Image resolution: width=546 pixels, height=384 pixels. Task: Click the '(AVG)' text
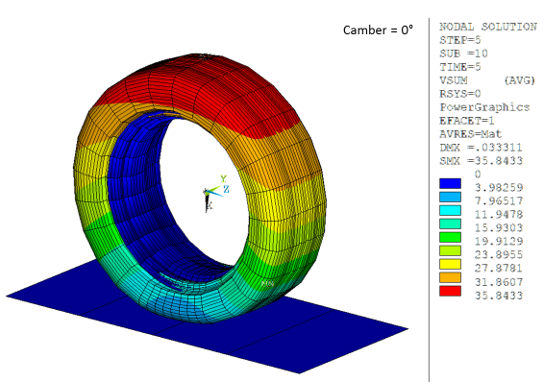519,80
